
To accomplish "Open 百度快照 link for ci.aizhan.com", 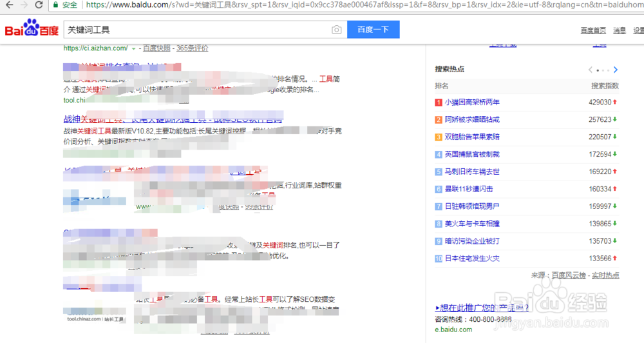I will (x=156, y=48).
